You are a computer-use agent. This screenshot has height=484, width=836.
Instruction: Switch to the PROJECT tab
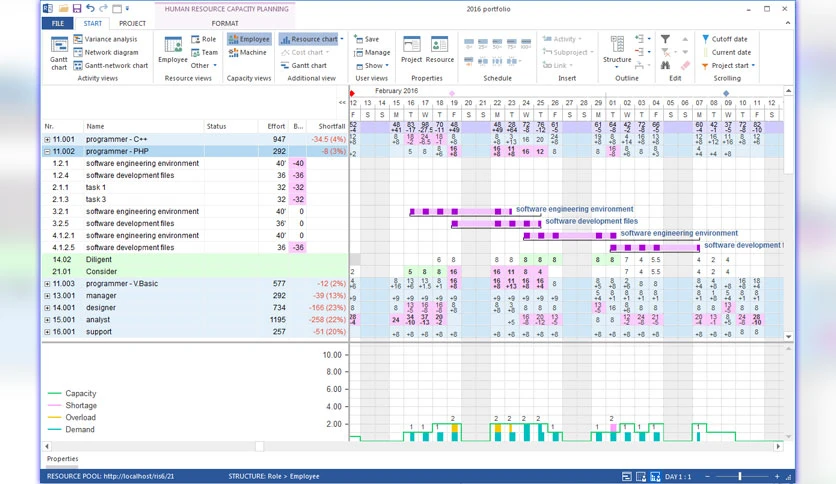click(132, 23)
